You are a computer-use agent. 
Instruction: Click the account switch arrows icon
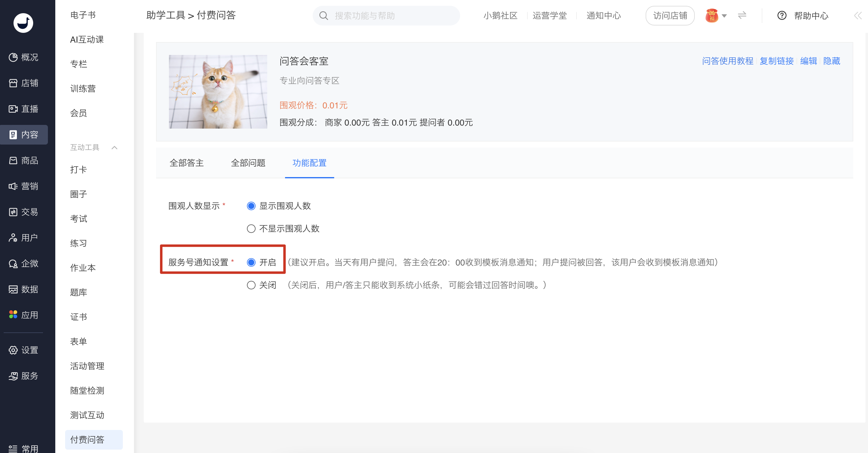coord(742,15)
